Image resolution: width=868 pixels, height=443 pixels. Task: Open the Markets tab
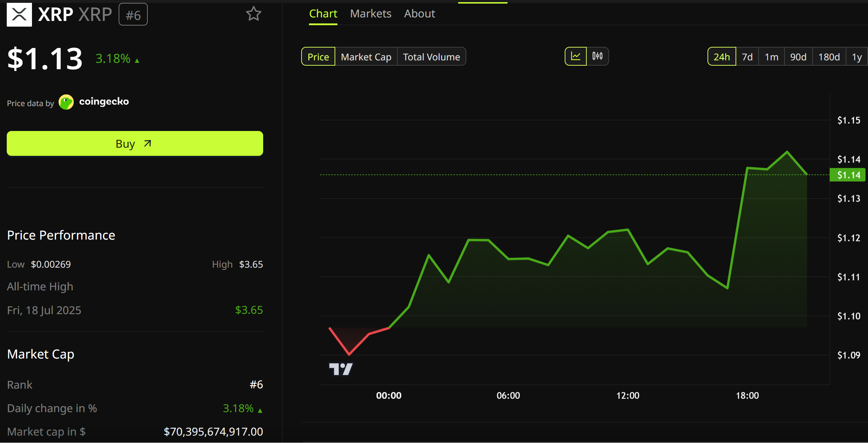coord(370,14)
